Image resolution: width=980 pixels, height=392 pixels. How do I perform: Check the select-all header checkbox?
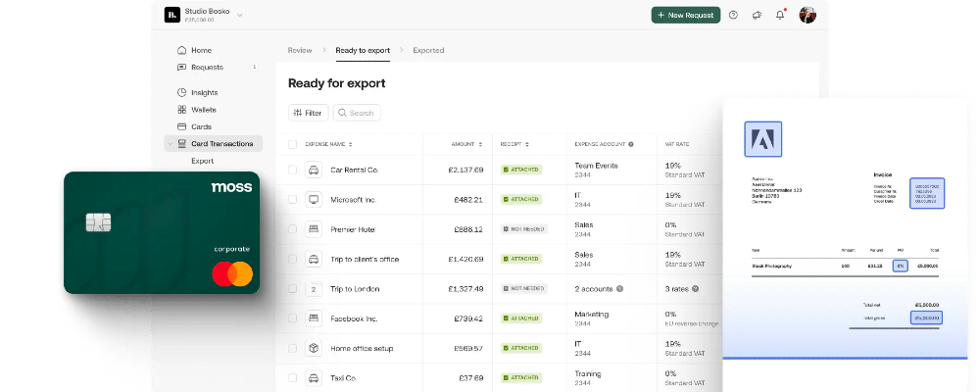(292, 144)
